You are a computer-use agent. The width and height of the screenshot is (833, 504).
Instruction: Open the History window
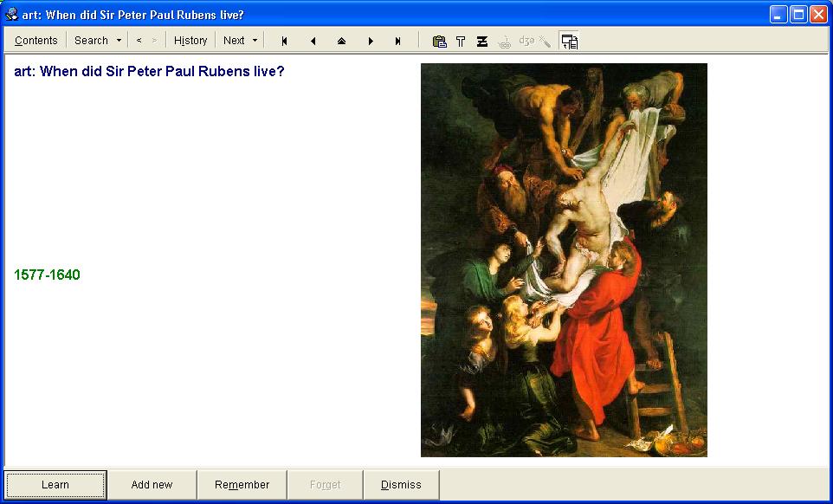point(190,41)
